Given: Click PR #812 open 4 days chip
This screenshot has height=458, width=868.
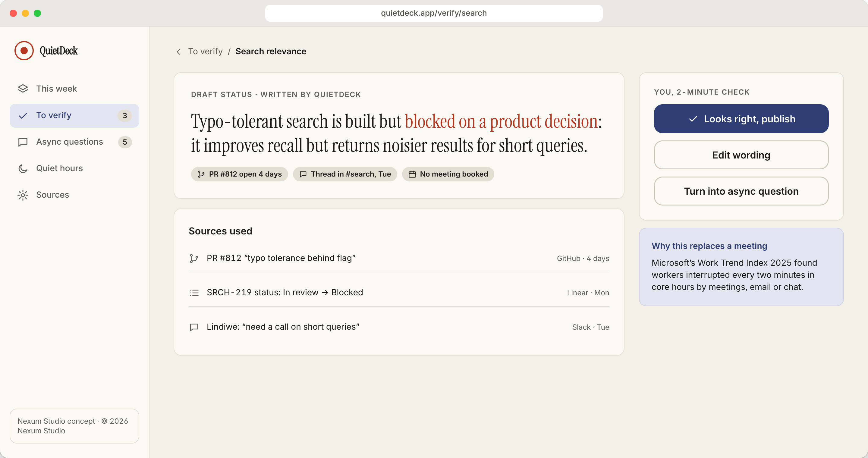Looking at the screenshot, I should pos(239,174).
